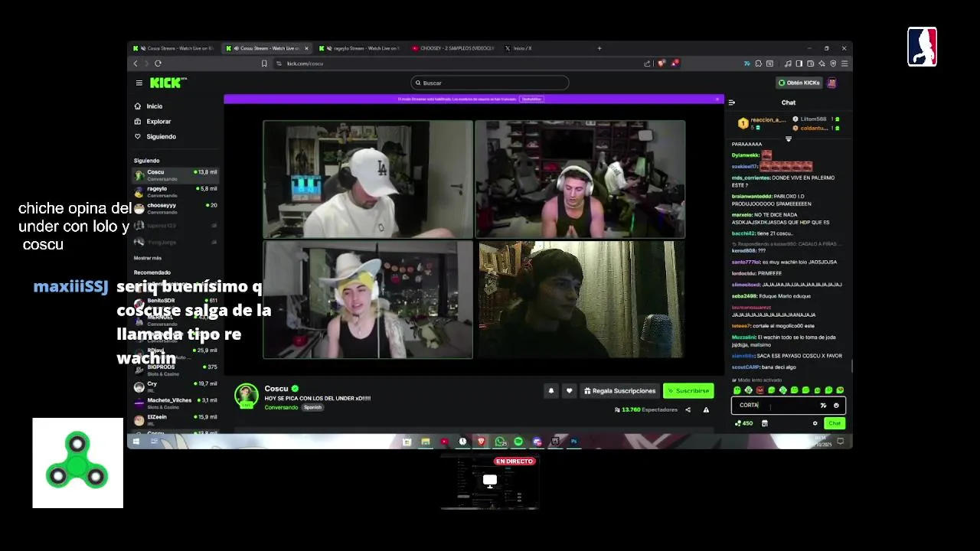Open the user profile avatar menu

pos(832,83)
